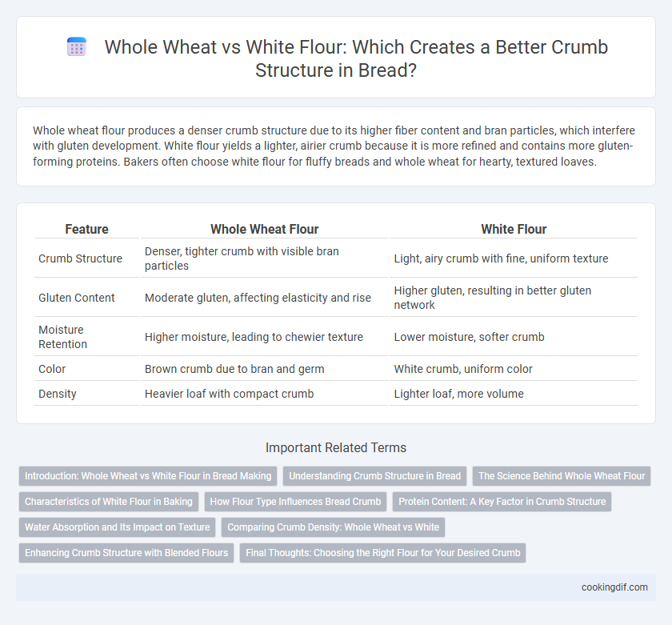Open 'Introduction: Whole Wheat vs White Flour in Bread Making' tag
The width and height of the screenshot is (672, 625).
[x=148, y=476]
